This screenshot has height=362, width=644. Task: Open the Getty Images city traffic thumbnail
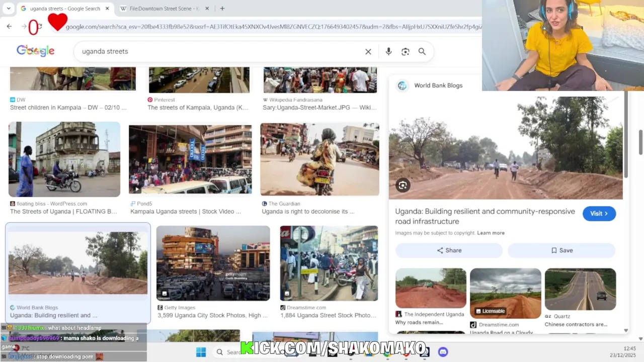213,263
